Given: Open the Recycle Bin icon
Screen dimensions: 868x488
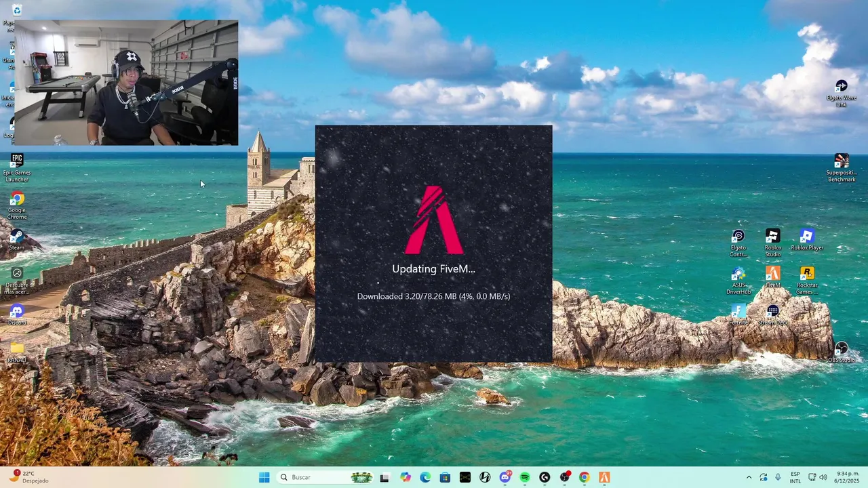Looking at the screenshot, I should 17,9.
